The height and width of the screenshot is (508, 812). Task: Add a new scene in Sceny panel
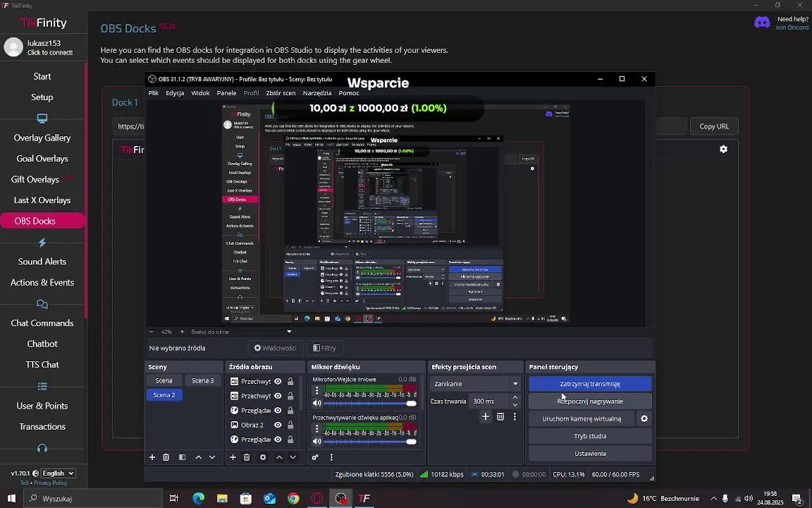(152, 457)
